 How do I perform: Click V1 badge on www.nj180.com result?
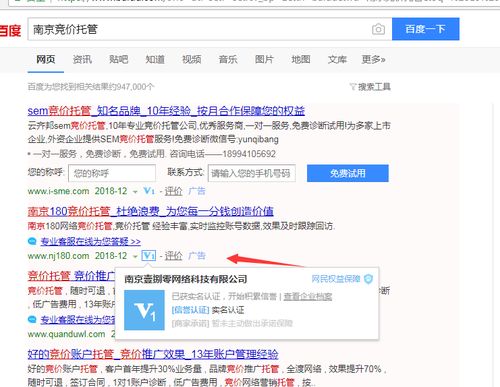pos(149,256)
